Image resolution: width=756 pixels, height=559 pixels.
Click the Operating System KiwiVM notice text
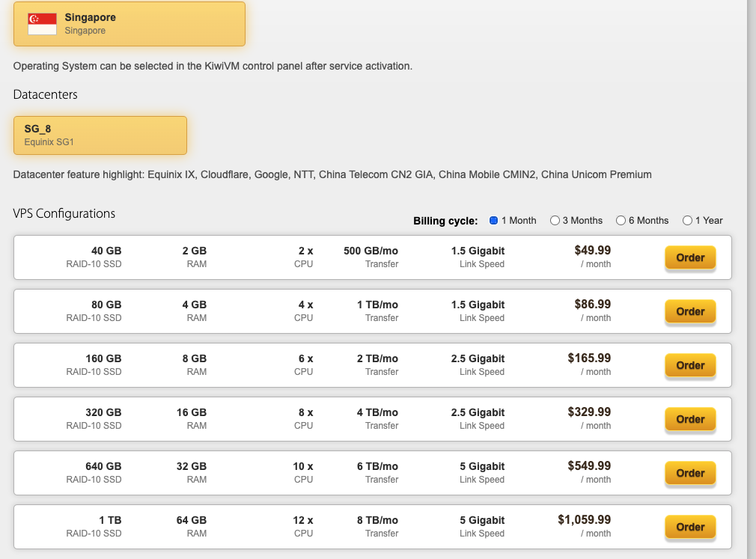[x=213, y=66]
